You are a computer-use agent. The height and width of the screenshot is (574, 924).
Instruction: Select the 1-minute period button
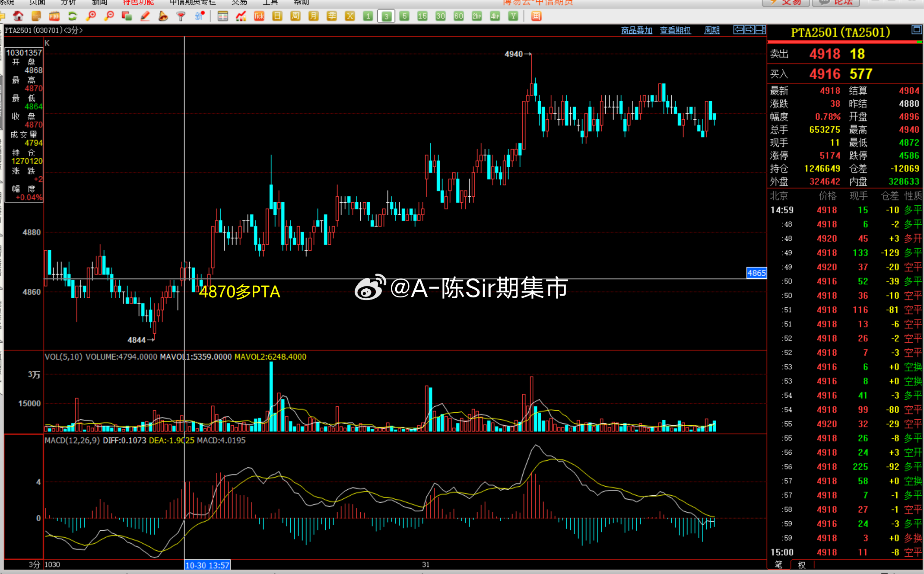tap(368, 16)
